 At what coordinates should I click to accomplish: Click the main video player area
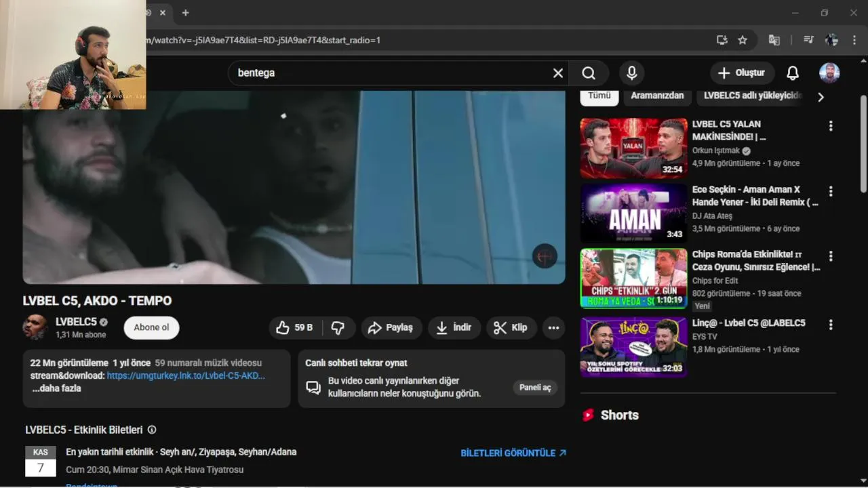(294, 187)
